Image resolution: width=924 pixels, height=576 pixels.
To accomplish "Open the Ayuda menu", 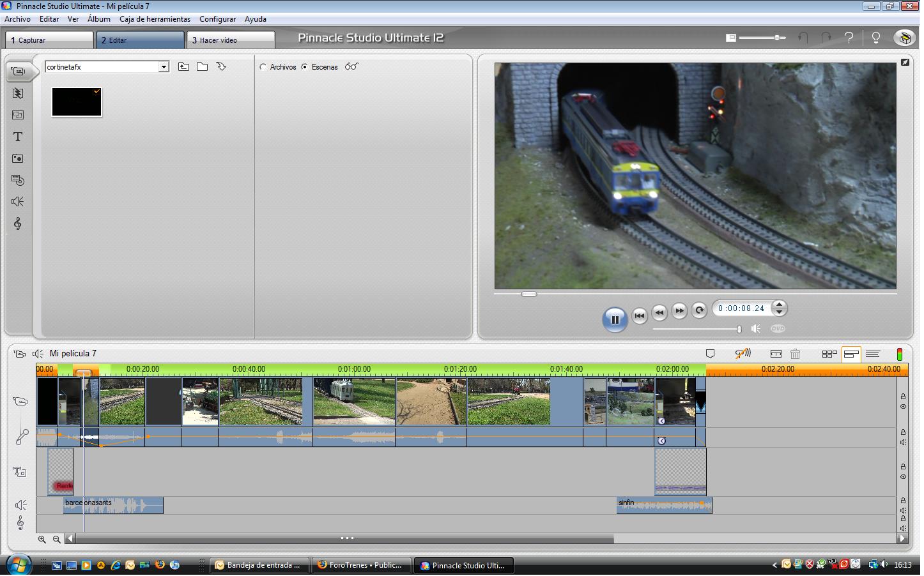I will [255, 19].
